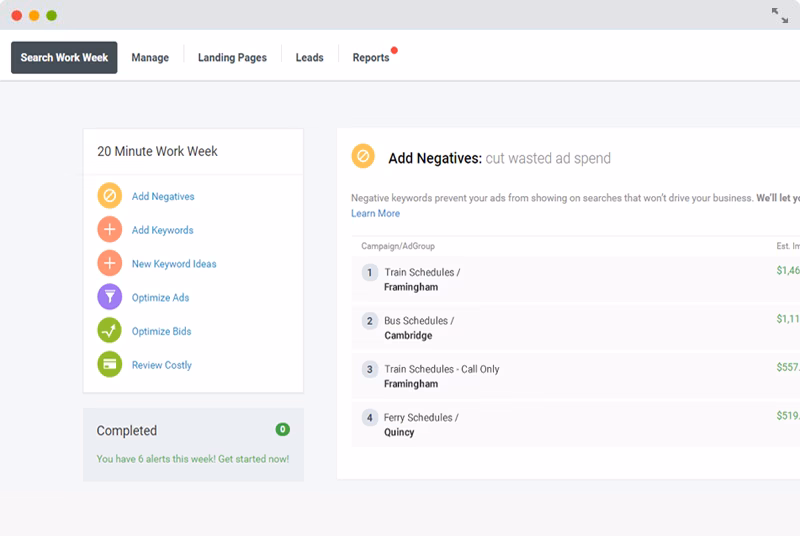The width and height of the screenshot is (800, 536).
Task: Click the Learn More link
Action: pos(375,213)
